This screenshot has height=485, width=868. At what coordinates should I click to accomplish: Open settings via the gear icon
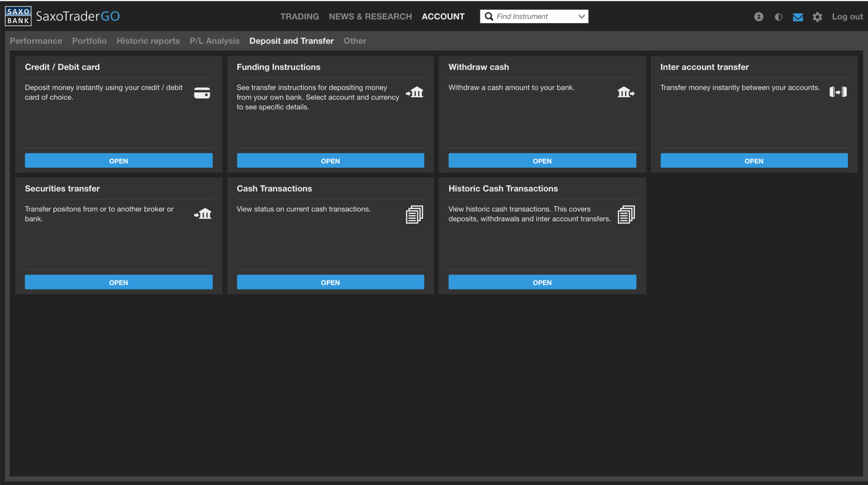click(817, 17)
